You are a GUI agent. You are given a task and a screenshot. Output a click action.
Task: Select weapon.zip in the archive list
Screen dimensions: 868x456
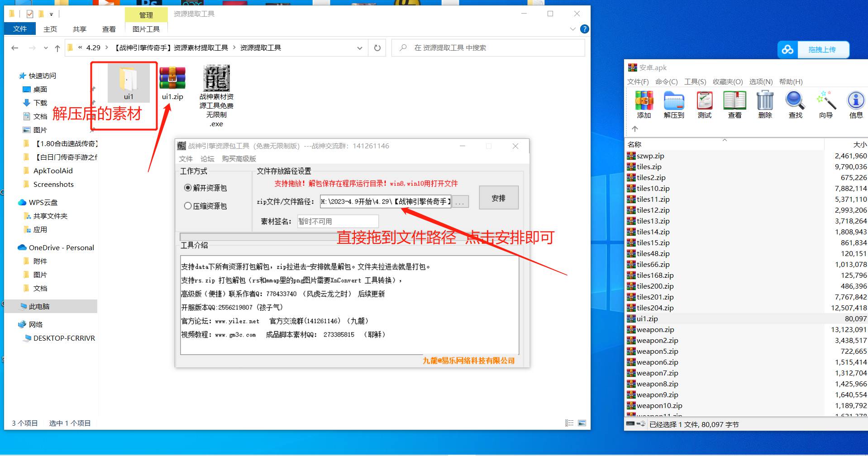[655, 330]
